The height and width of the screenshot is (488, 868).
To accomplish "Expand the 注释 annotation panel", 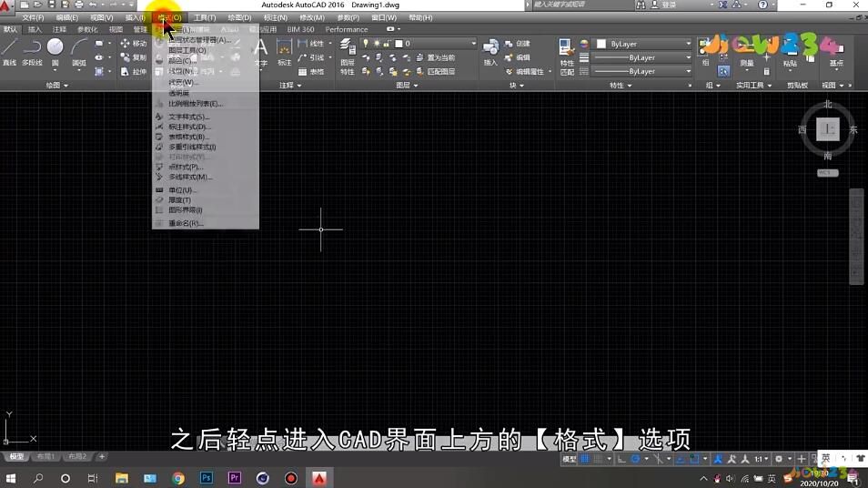I will point(290,86).
